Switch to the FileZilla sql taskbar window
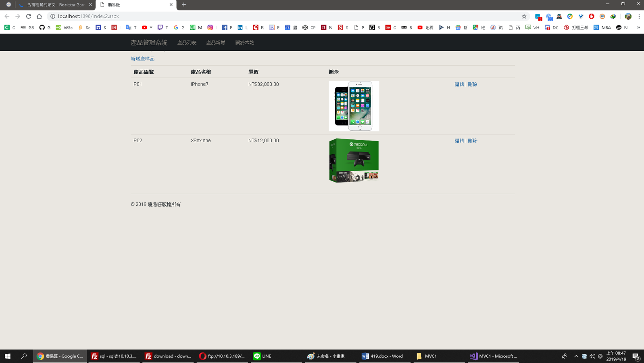The image size is (644, 363). 114,356
